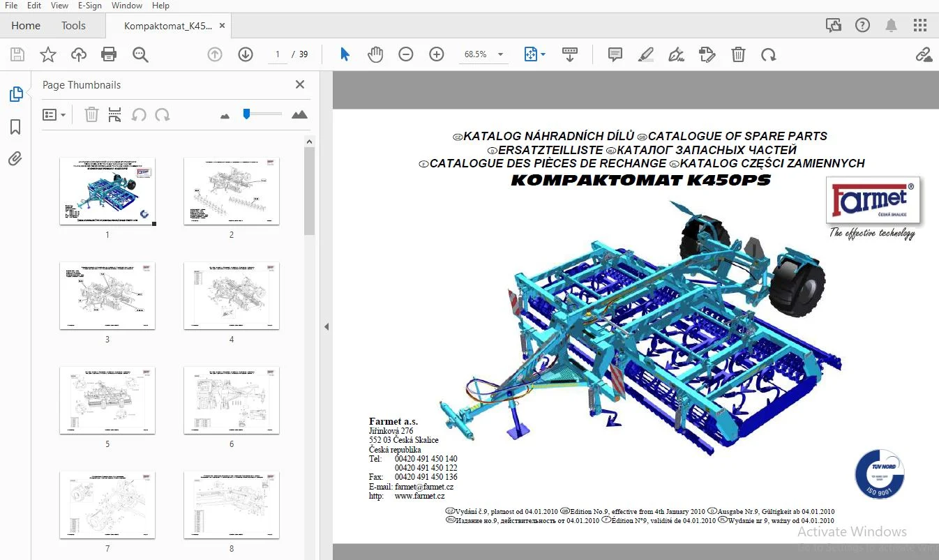Rotate pages counterclockwise in the thumbnails panel

[x=140, y=114]
